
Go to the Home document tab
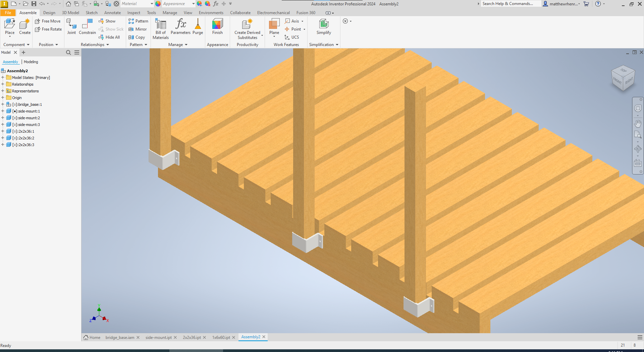[92, 338]
